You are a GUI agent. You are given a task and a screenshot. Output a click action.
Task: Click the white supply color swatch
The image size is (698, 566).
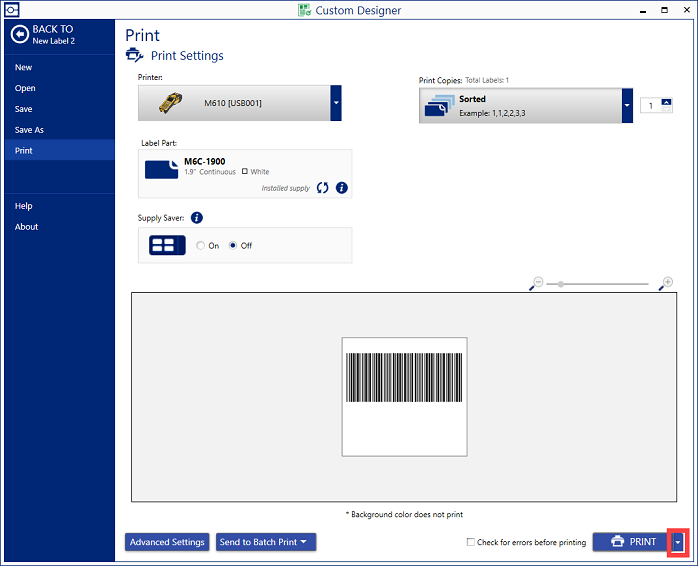coord(245,171)
